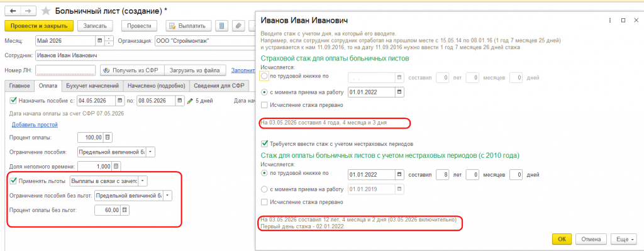This screenshot has height=251, width=644.
Task: Select 'по трудовой книжке по' under Страховой стаж
Action: 265,76
